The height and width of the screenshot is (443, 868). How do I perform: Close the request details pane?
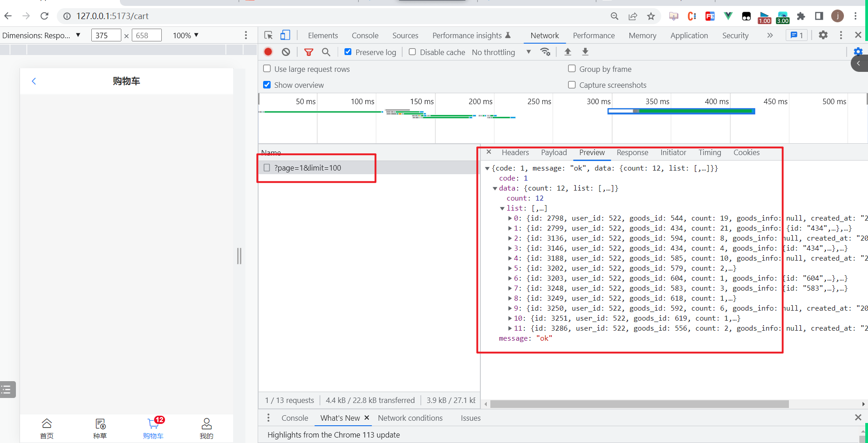click(x=489, y=152)
